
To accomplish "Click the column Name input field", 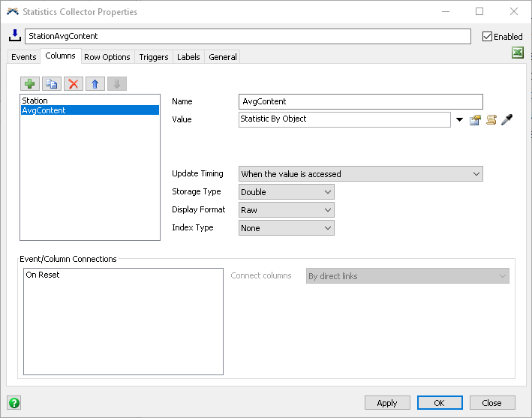I will (x=360, y=101).
